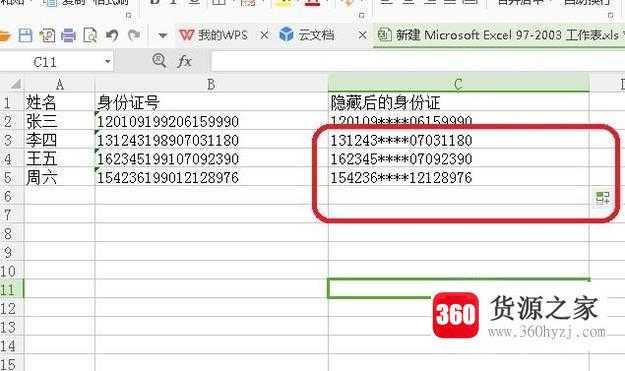The height and width of the screenshot is (371, 625).
Task: Select masked cell 154236****12128976
Action: coord(458,177)
